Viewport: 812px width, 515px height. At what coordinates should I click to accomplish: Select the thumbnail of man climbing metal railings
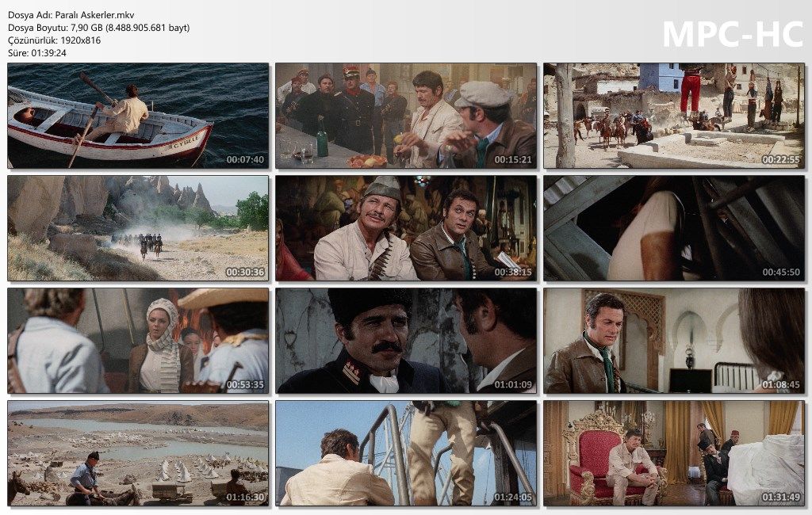(x=406, y=453)
